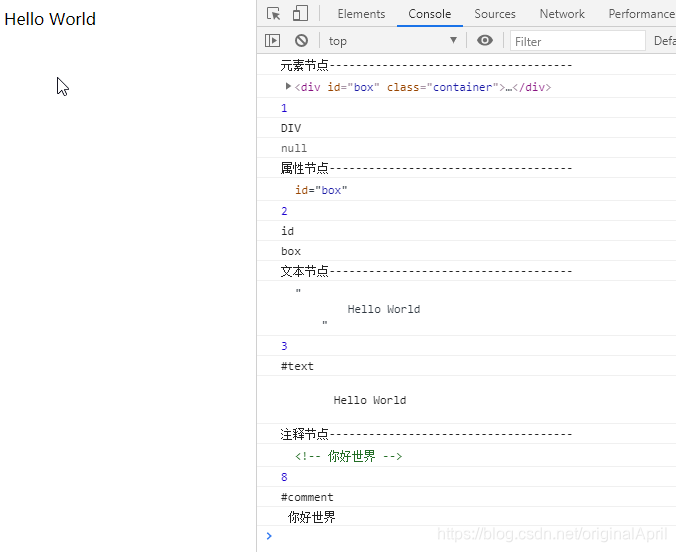Select the Hello World page text
This screenshot has height=552, width=676.
click(x=50, y=19)
